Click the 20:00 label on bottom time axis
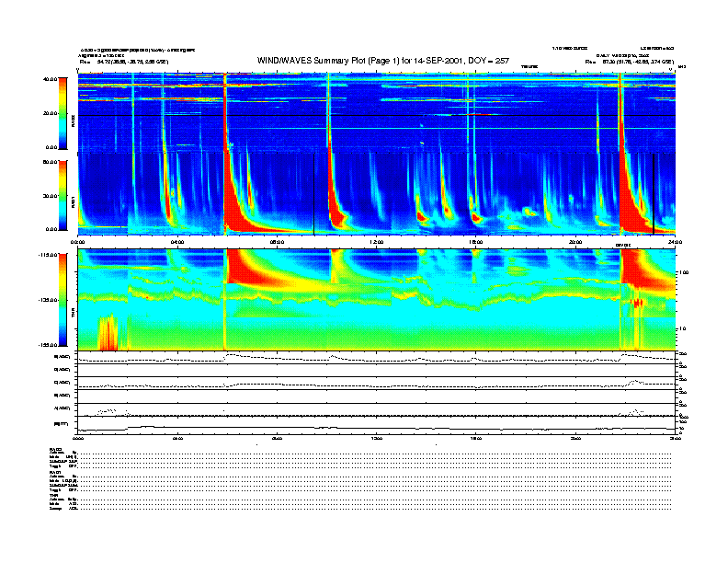Viewport: 728px width, 563px height. [575, 438]
